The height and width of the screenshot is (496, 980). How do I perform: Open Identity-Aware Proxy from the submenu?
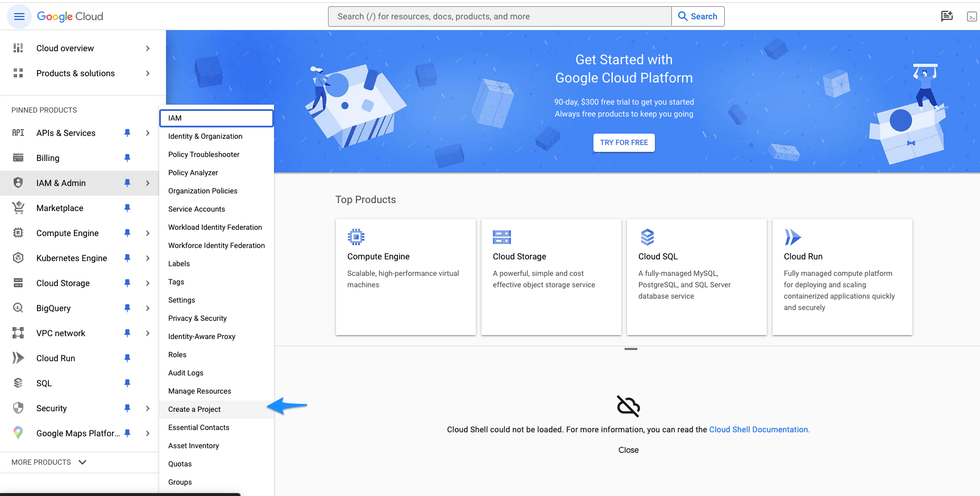216,337
